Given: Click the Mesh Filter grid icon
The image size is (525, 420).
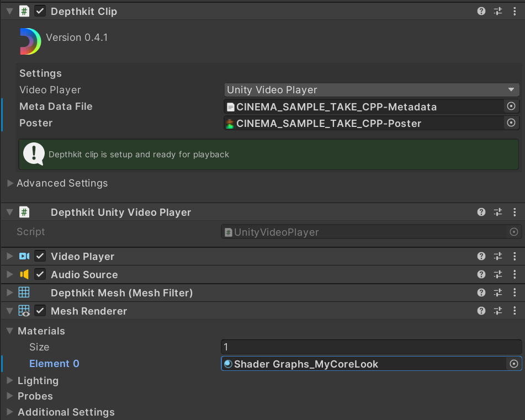Looking at the screenshot, I should click(x=23, y=293).
